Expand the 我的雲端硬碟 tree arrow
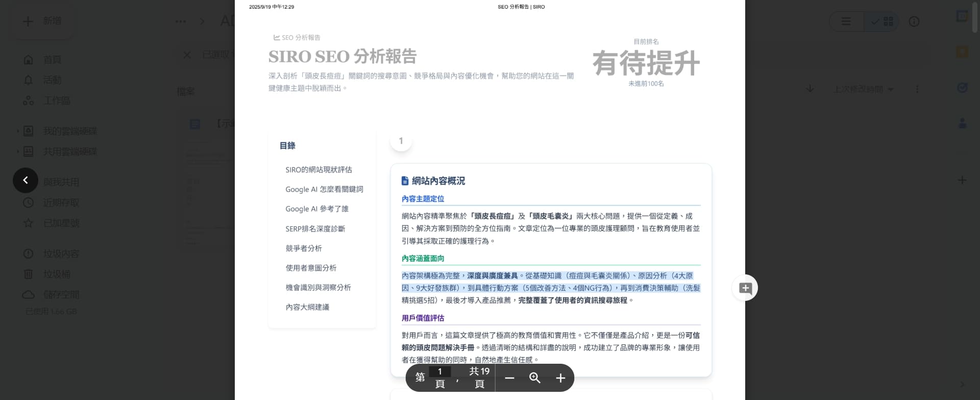This screenshot has width=980, height=400. [x=18, y=131]
